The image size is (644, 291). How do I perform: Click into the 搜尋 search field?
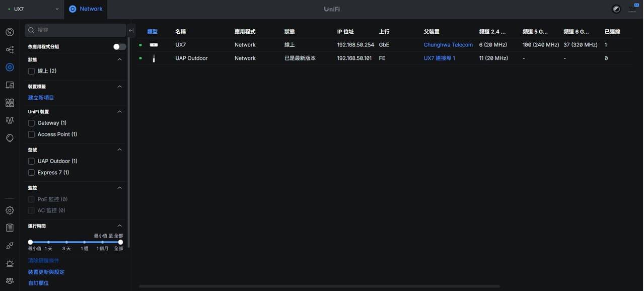pos(76,30)
